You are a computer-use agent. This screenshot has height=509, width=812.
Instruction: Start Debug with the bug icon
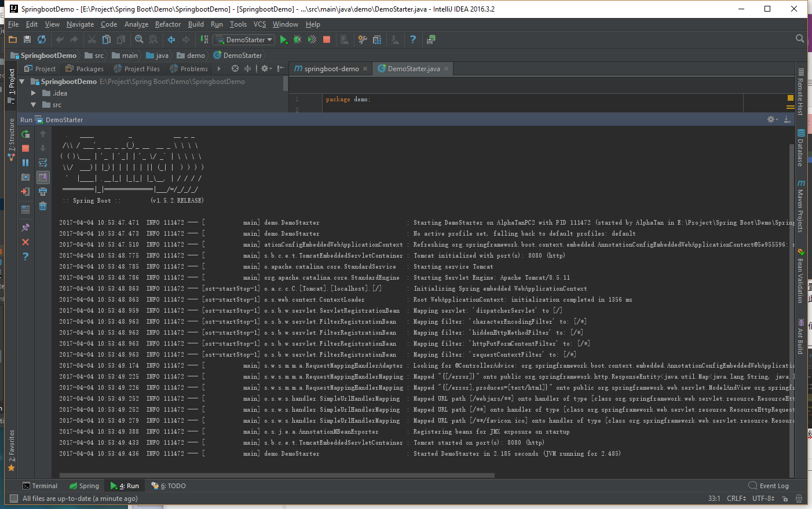coord(298,39)
